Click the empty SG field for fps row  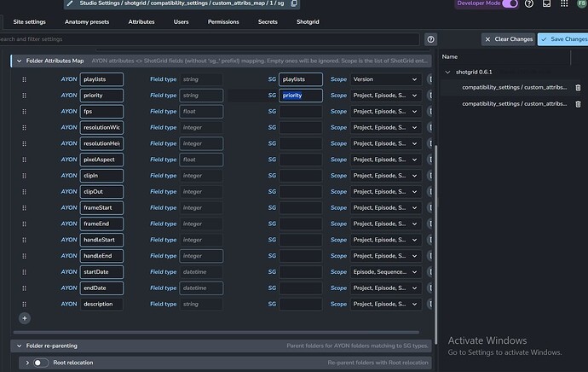tap(300, 112)
